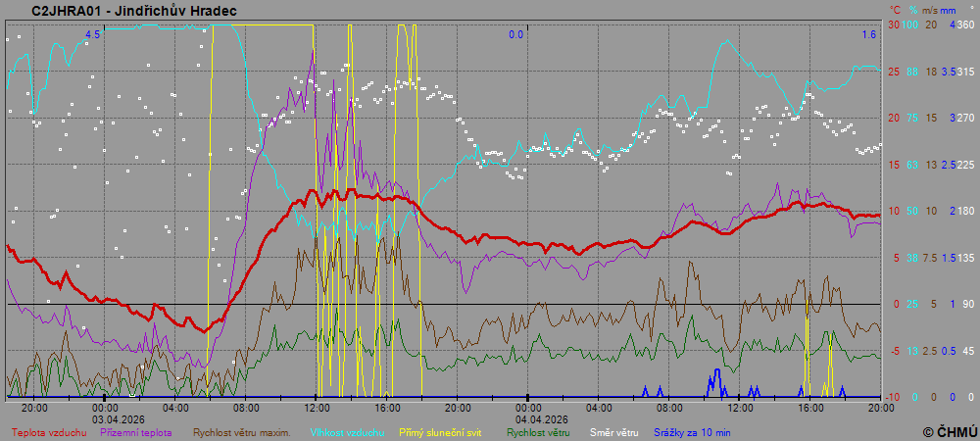Select the yellow Přímý sluneční svit legend label
Screen dimensions: 980x441
coord(441,432)
